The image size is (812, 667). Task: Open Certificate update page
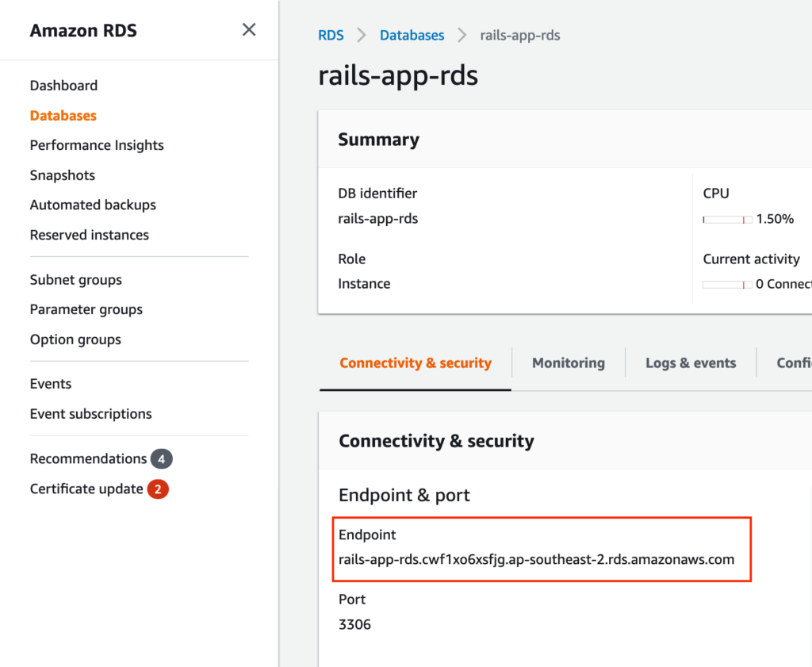(x=86, y=489)
